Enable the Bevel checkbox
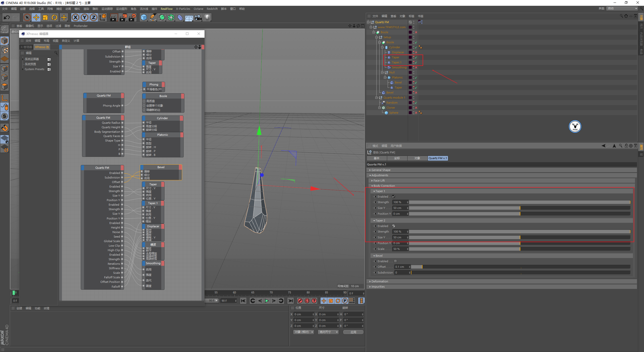Image resolution: width=644 pixels, height=352 pixels. pyautogui.click(x=395, y=261)
